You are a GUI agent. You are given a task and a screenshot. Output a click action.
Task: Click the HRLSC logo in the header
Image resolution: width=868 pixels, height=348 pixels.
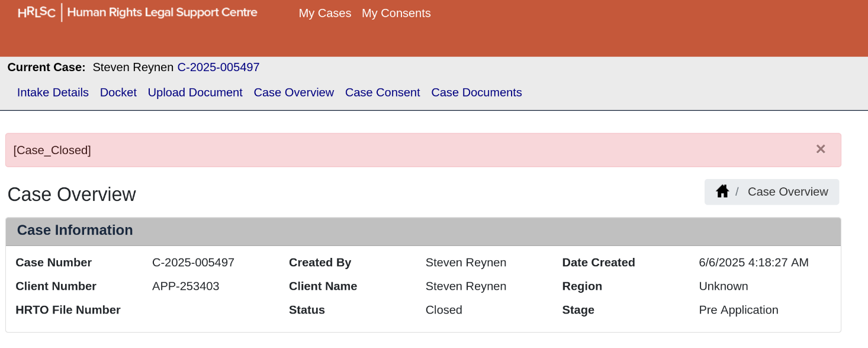click(x=36, y=12)
